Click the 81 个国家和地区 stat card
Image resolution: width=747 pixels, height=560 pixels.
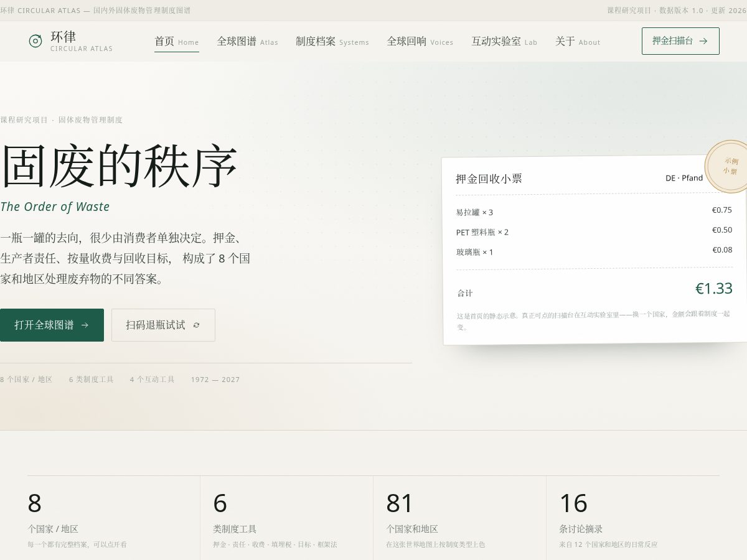460,518
